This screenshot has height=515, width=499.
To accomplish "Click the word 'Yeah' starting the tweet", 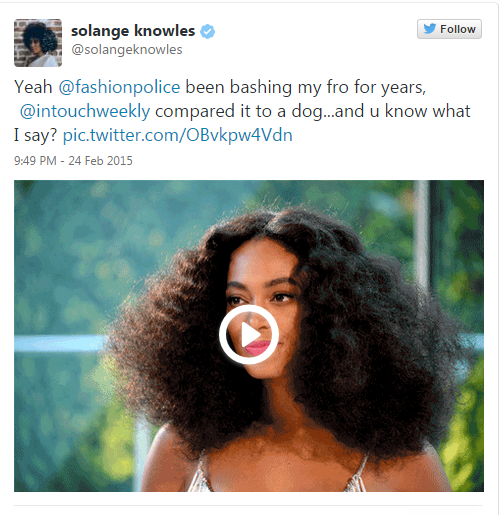I will pos(33,87).
